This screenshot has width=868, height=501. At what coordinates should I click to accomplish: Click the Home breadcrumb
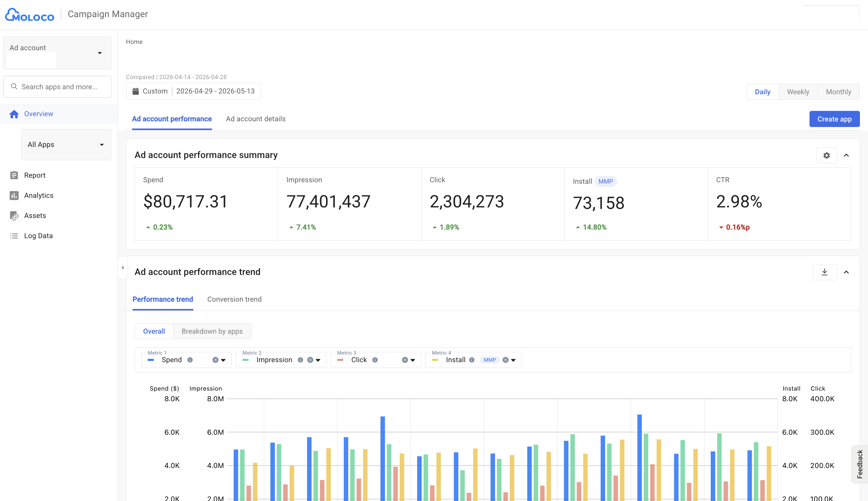[134, 42]
